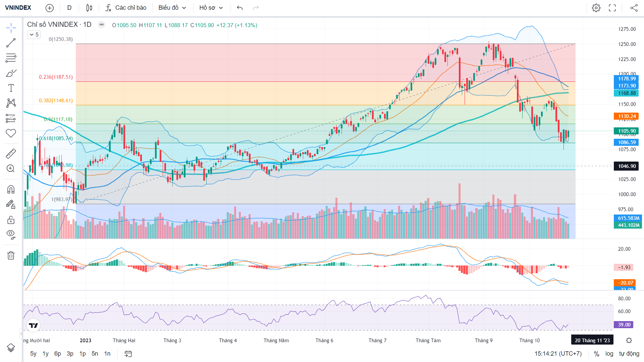Share the chart via share icon
This screenshot has width=644, height=362.
(634, 8)
